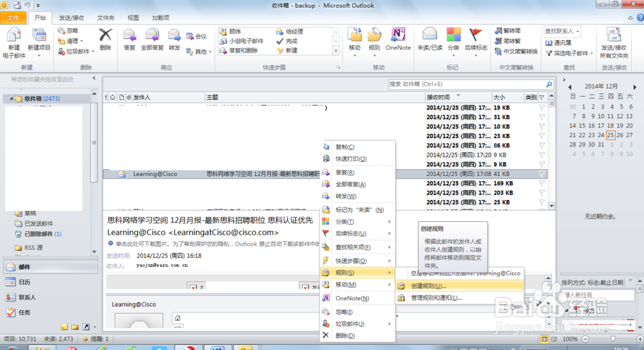This screenshot has width=644, height=350.
Task: Select Copy in the context menu
Action: pos(357,147)
